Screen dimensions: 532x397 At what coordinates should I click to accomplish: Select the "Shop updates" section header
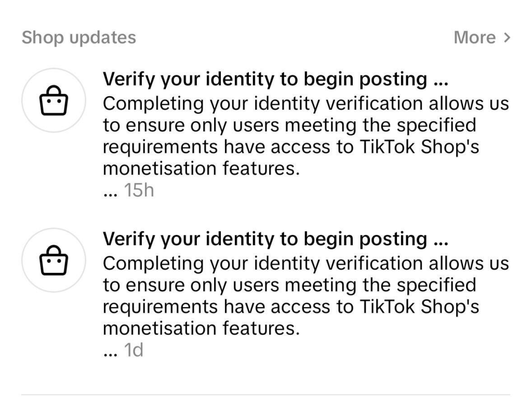coord(78,37)
